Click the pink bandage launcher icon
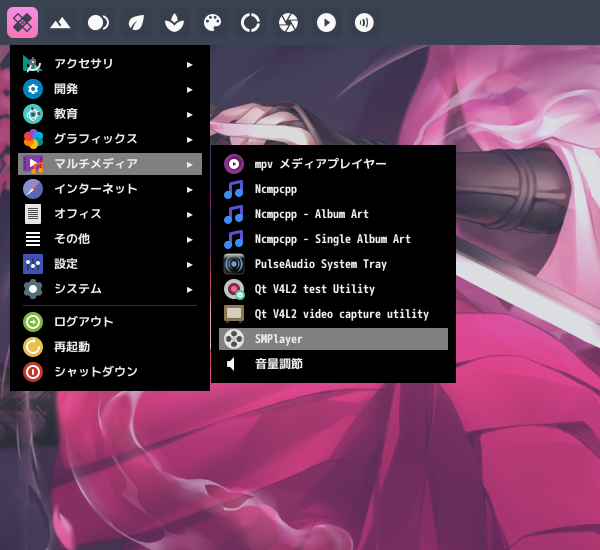 [22, 23]
